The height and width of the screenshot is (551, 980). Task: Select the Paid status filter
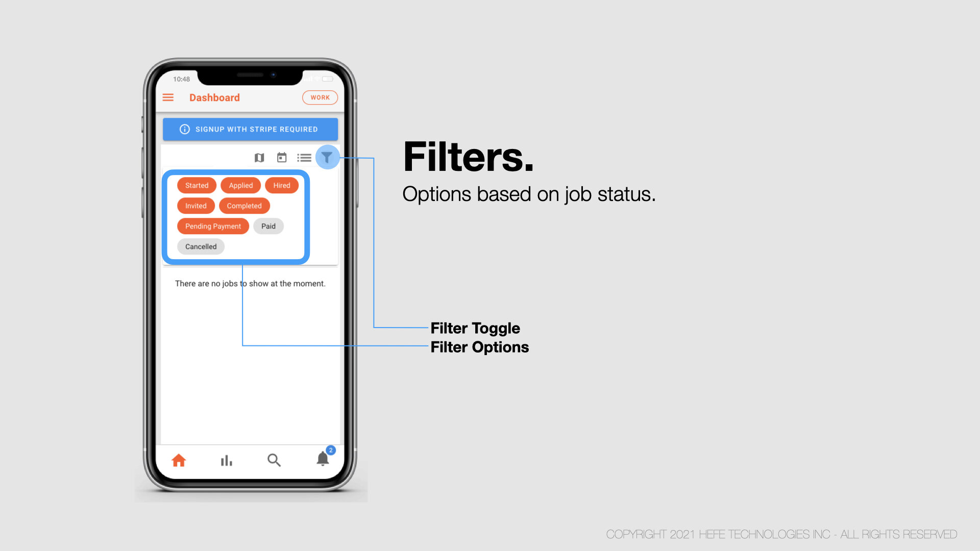pyautogui.click(x=268, y=226)
